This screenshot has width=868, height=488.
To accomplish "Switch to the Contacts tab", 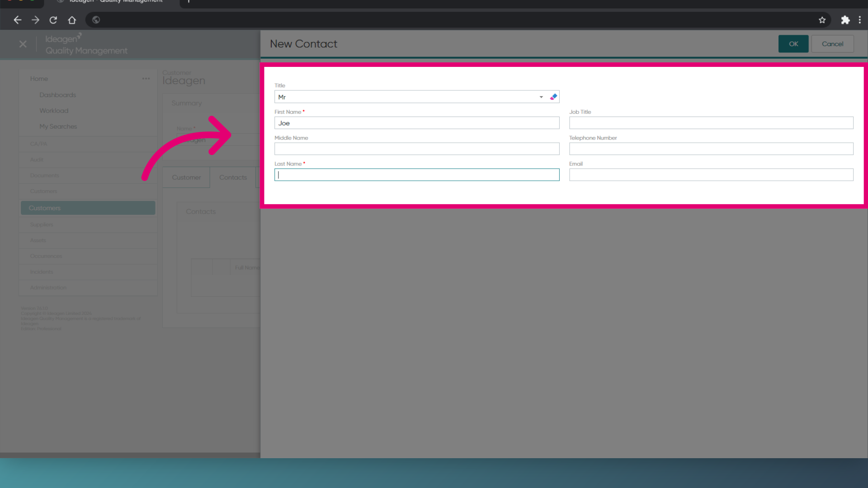I will click(x=233, y=178).
